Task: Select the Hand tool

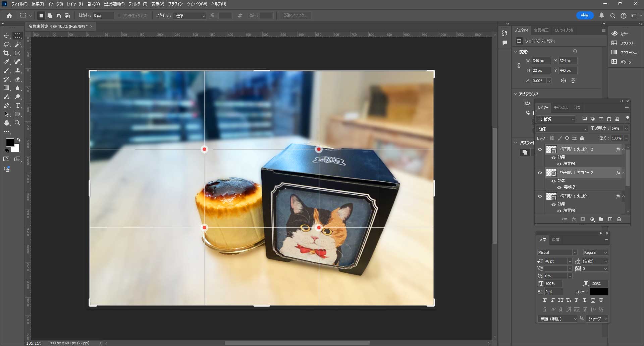Action: point(6,123)
